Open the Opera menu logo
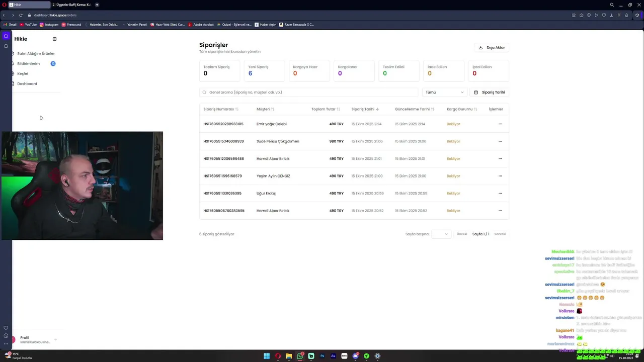Screen dimensions: 644x362 4,5
